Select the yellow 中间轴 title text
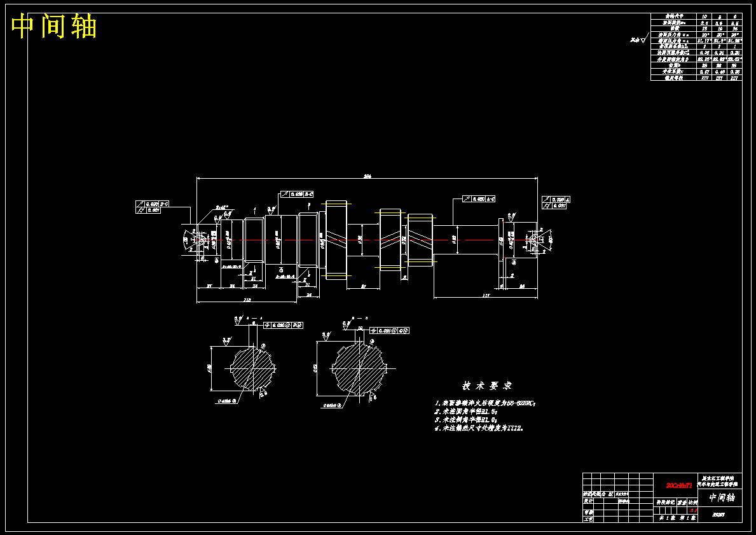 tap(54, 26)
